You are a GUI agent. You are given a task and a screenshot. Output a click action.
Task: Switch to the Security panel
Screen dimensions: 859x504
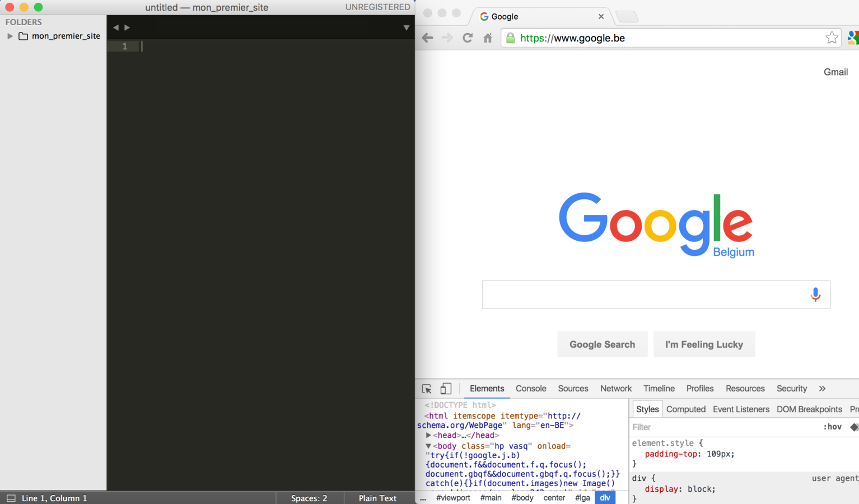coord(792,389)
